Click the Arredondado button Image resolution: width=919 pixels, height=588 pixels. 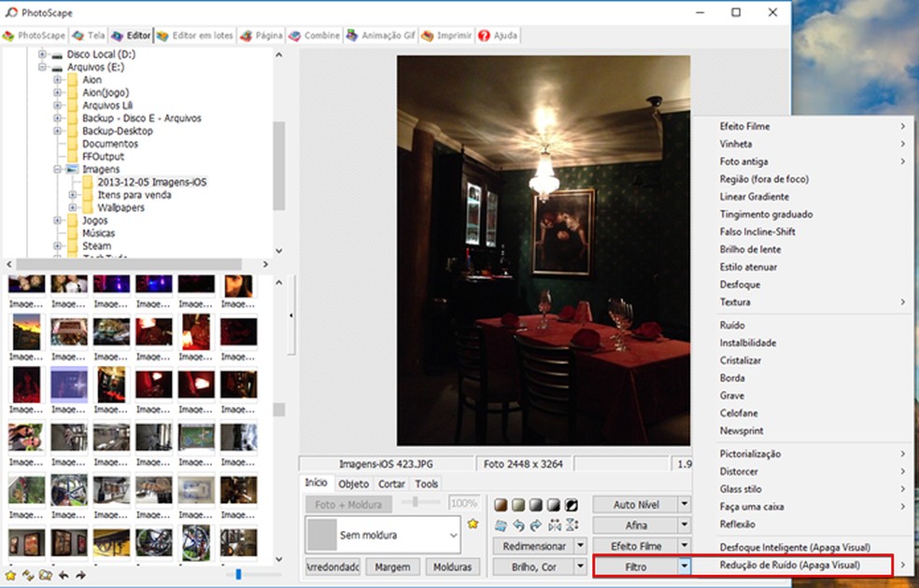[332, 567]
